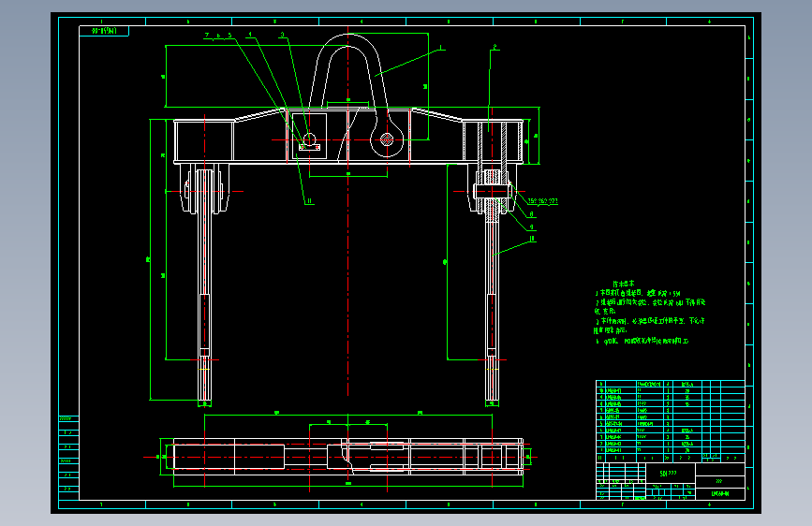This screenshot has height=526, width=812.
Task: Select the green technical requirements text block
Action: [649, 313]
